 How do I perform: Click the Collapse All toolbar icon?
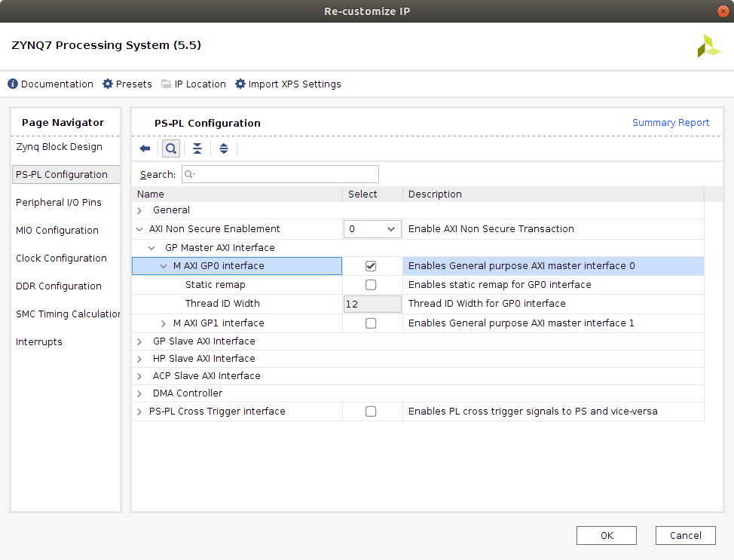(x=197, y=149)
